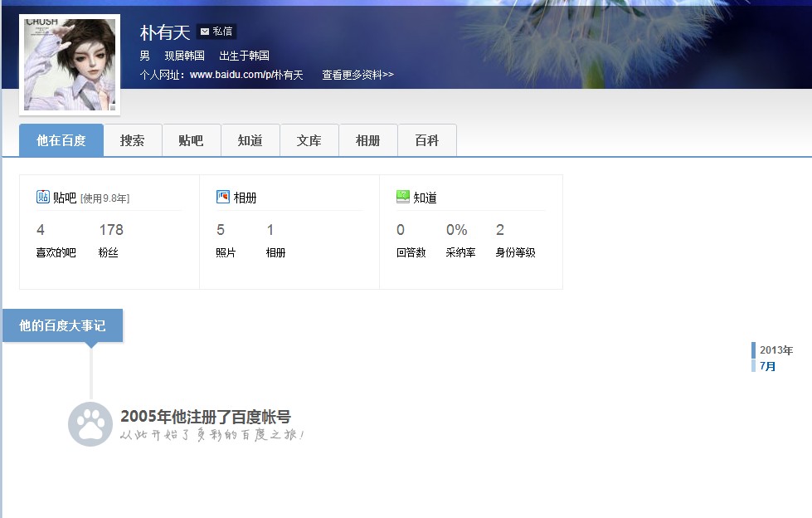Click 喜欢的吧 label

point(56,252)
